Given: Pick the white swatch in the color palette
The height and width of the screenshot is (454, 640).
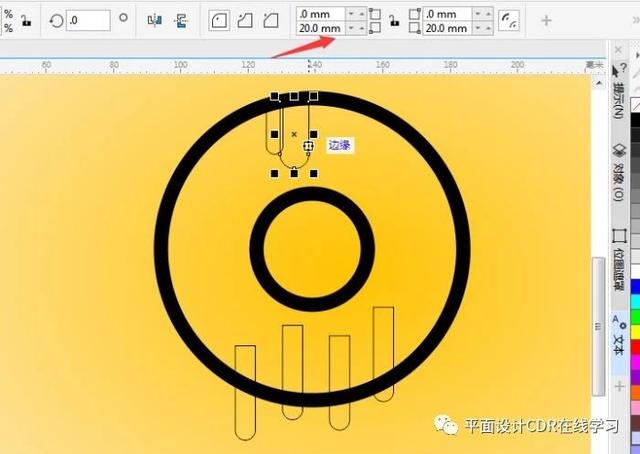Looking at the screenshot, I should click(x=636, y=272).
